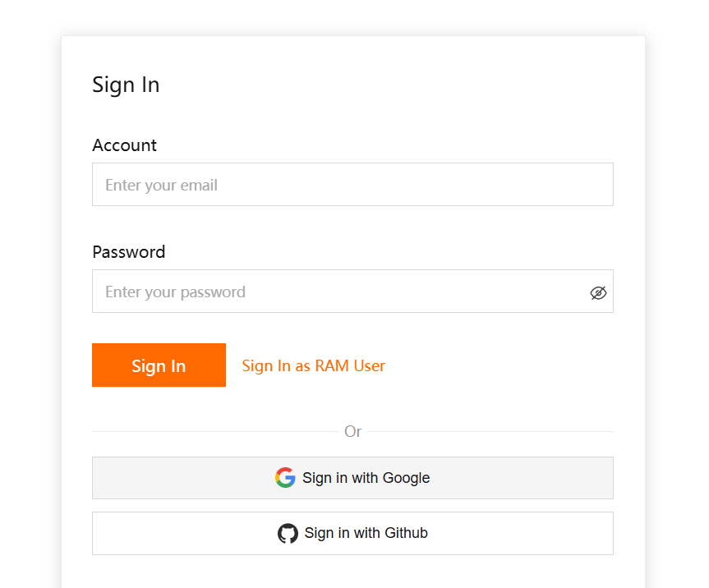Viewport: 709px width, 588px height.
Task: Click the 'Sign in with Github' text
Action: click(x=366, y=533)
